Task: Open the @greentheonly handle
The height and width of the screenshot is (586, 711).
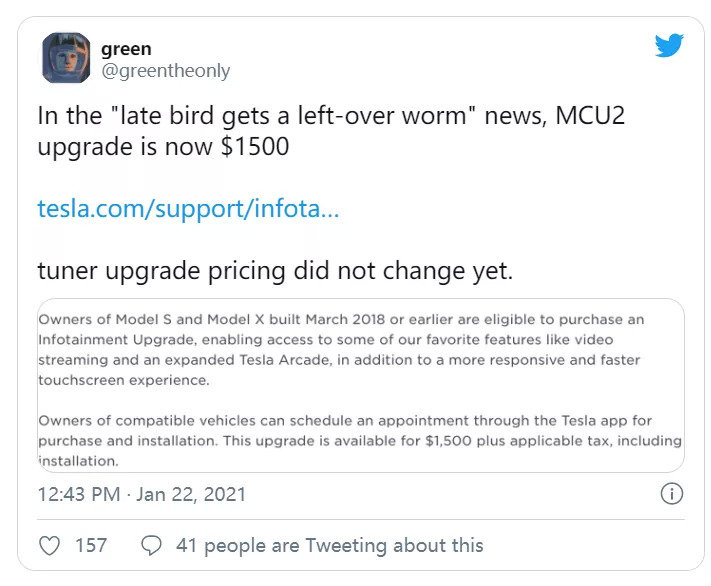Action: (x=165, y=70)
